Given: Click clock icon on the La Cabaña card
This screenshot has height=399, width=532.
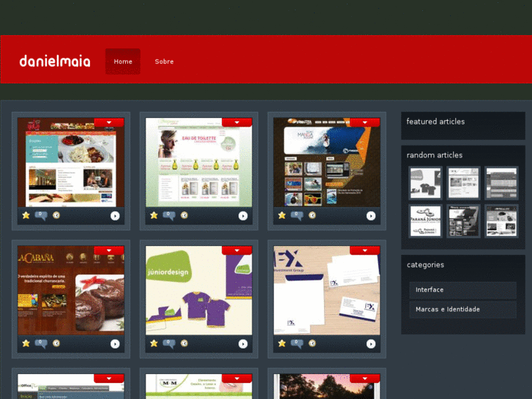Looking at the screenshot, I should pyautogui.click(x=56, y=343).
